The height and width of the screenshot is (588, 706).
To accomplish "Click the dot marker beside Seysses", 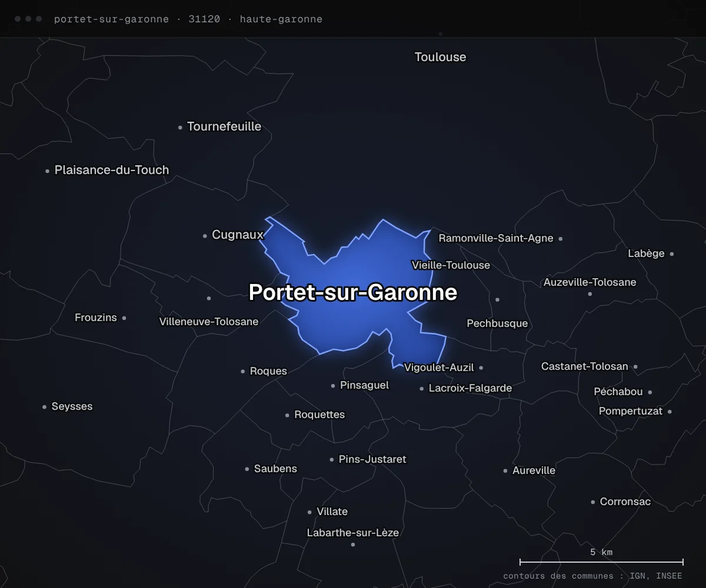I will coord(44,407).
